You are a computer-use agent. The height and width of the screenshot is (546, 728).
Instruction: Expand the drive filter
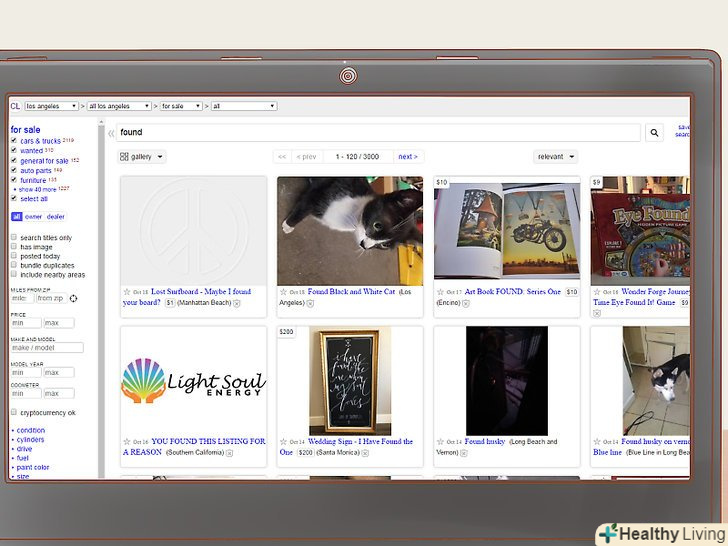point(24,449)
